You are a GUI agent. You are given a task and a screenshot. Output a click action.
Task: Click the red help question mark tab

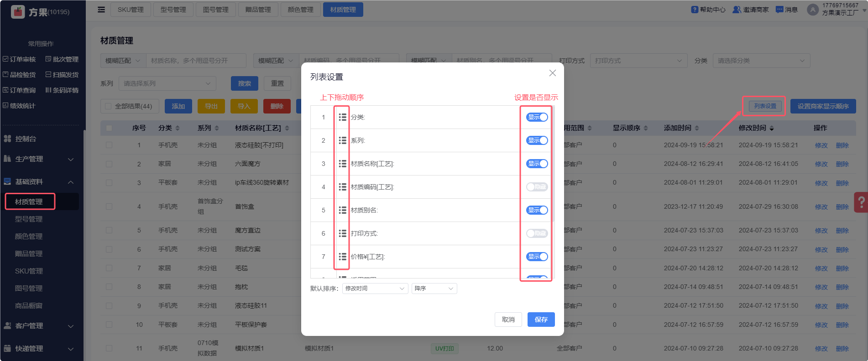click(x=861, y=202)
